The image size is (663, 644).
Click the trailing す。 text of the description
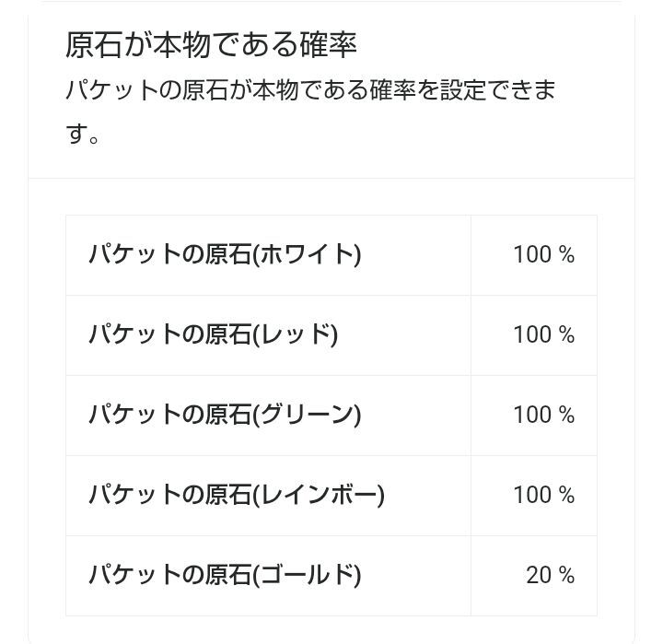(83, 135)
